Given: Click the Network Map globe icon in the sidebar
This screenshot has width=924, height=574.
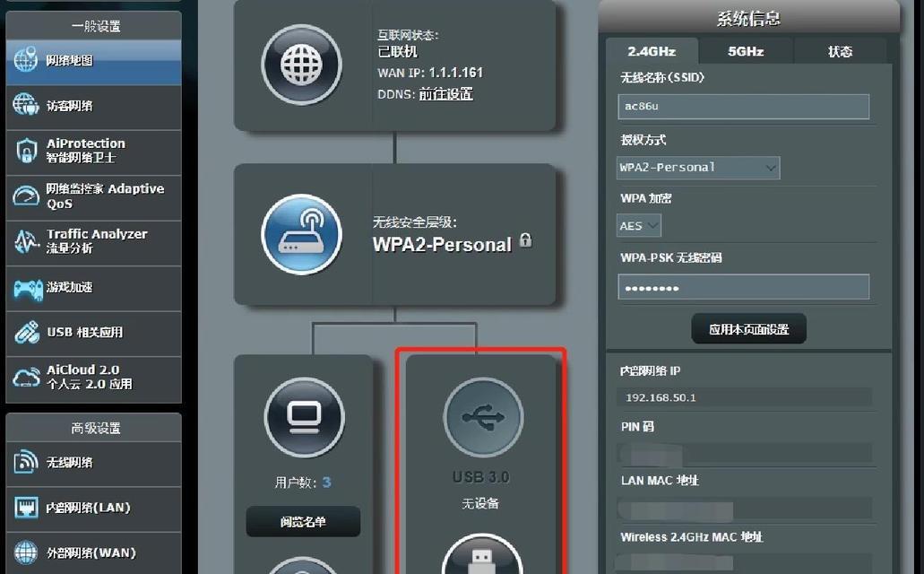Looking at the screenshot, I should tap(26, 59).
